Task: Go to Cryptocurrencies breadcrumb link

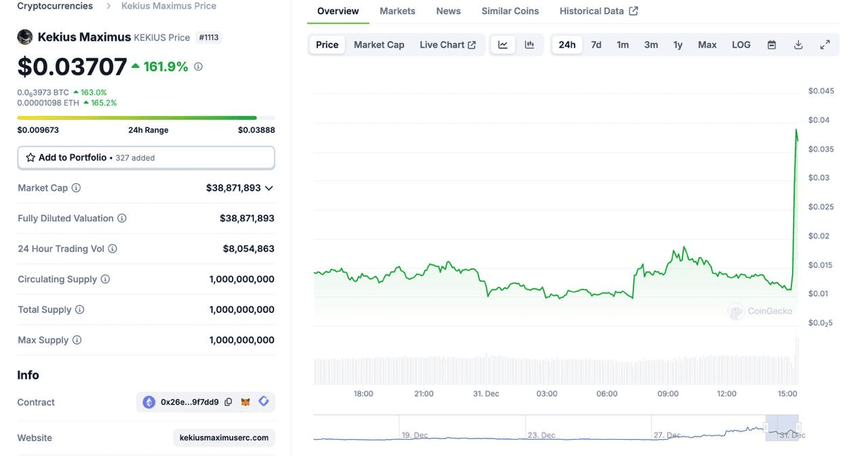Action: click(55, 6)
